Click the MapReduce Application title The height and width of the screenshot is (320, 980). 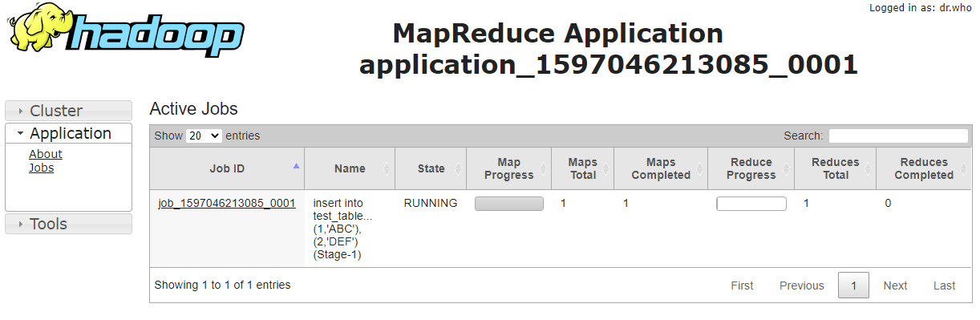click(557, 33)
